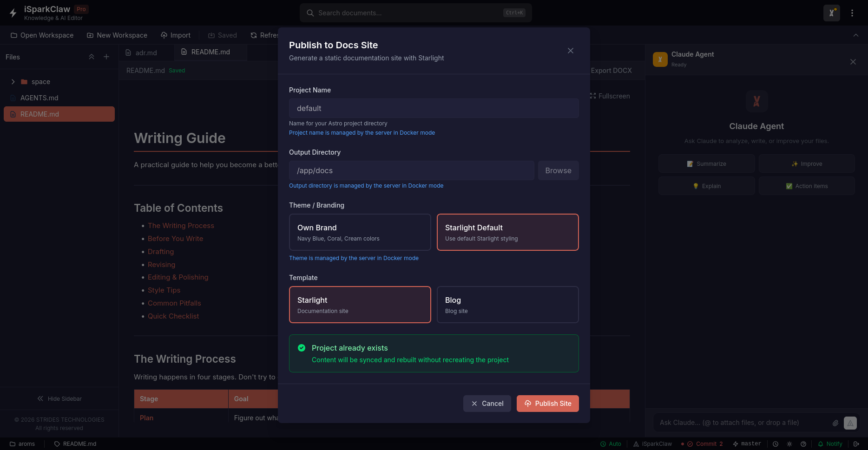Open Common Pitfalls contents link
Screen dimensions: 868x450
click(x=174, y=303)
